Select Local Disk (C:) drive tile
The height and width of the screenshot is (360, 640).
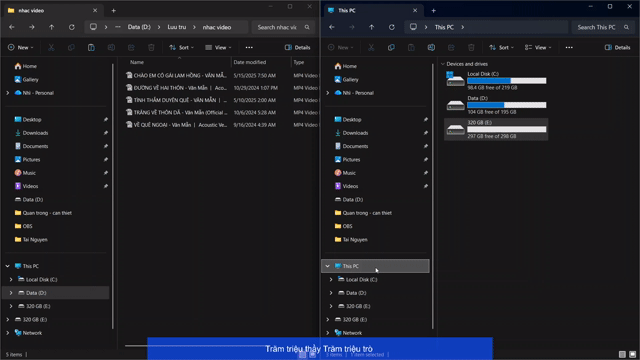496,81
